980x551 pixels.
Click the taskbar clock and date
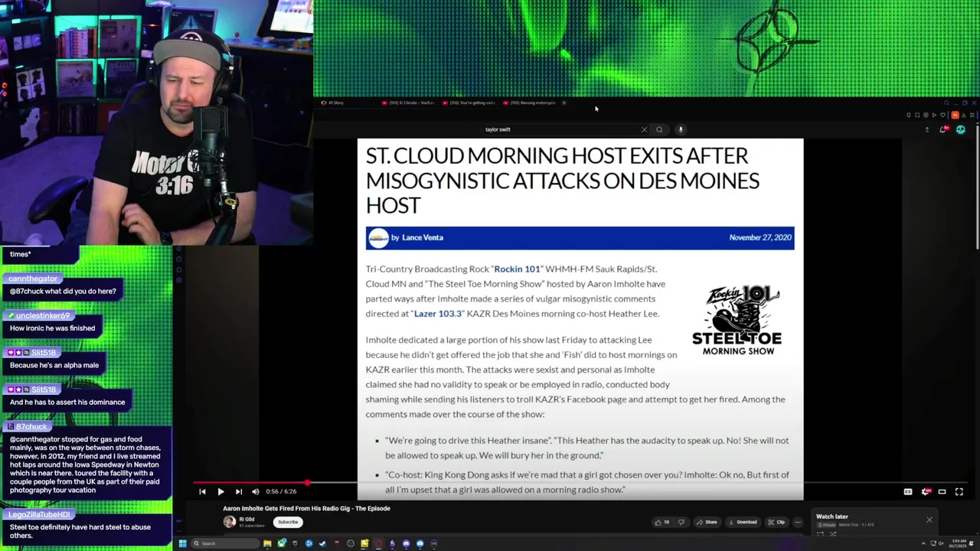point(957,543)
